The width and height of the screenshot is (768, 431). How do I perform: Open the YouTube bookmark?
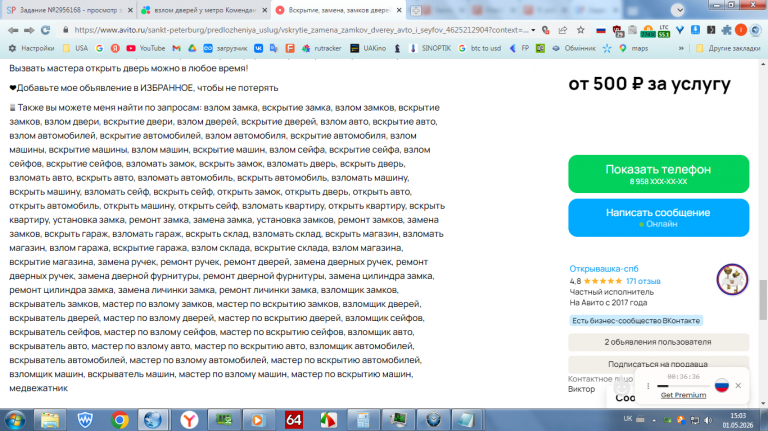coord(145,48)
